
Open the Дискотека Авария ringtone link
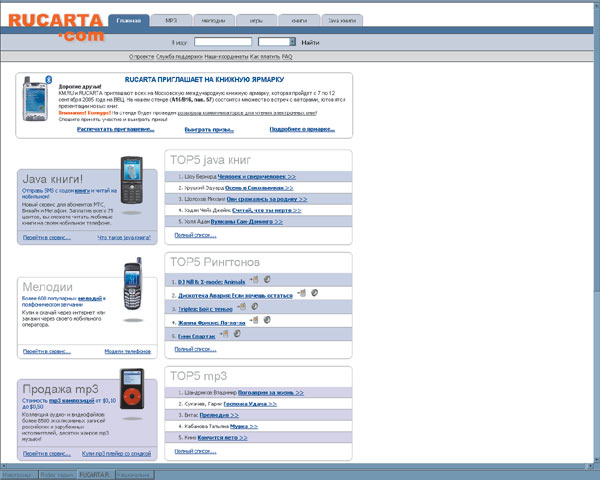click(x=235, y=296)
